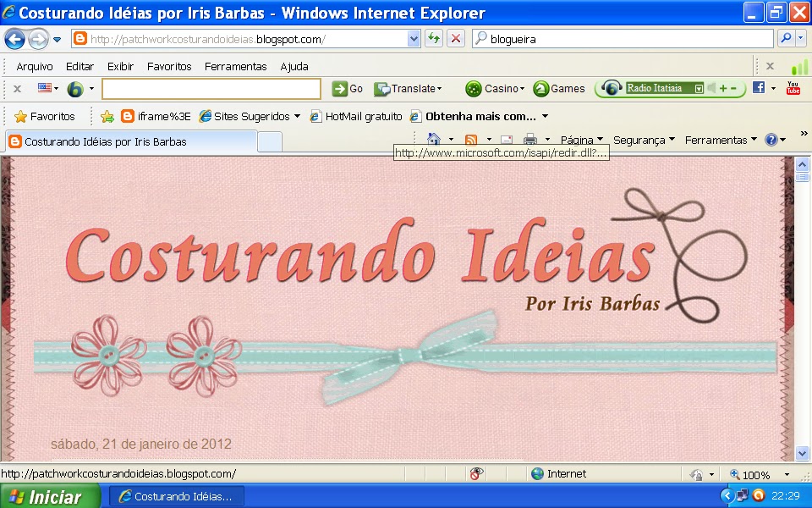Click the green globe toolbar logo
Image resolution: width=812 pixels, height=508 pixels.
75,89
